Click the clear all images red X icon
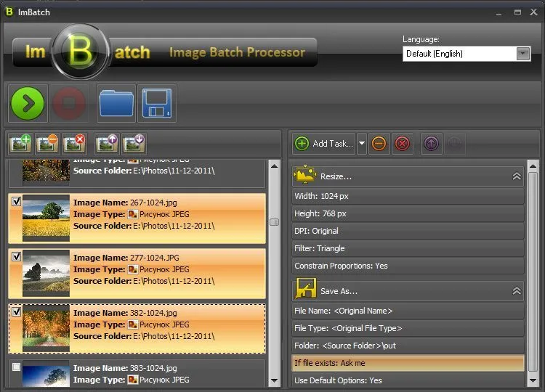 coord(74,143)
